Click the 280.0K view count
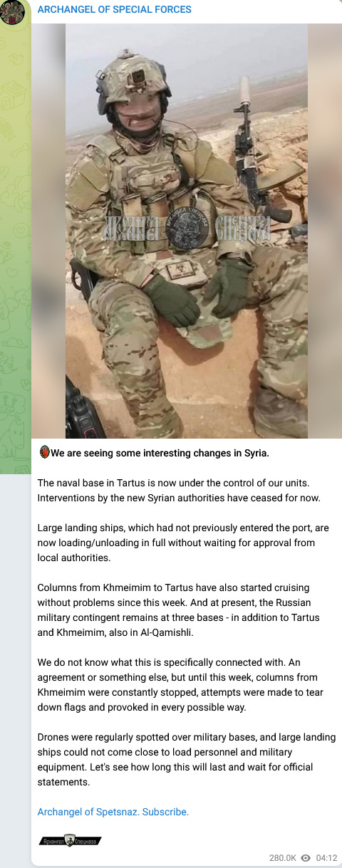Screen dimensions: 342x868 click(x=283, y=858)
